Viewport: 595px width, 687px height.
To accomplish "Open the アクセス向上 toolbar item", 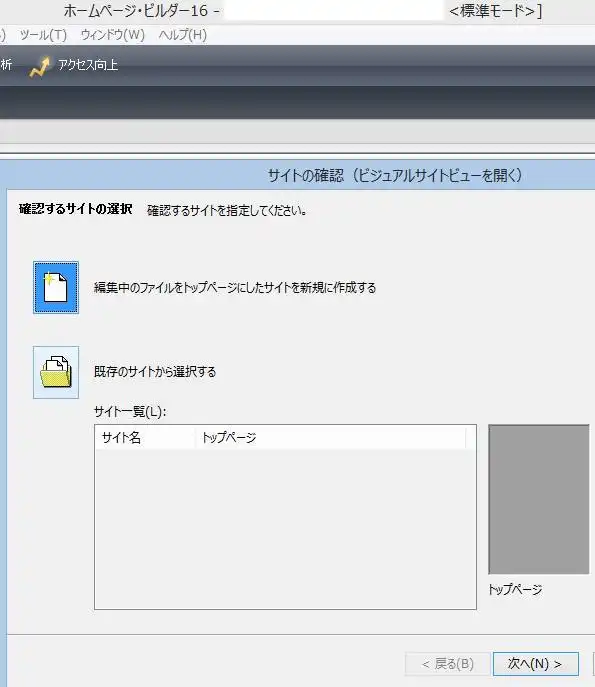I will [74, 66].
